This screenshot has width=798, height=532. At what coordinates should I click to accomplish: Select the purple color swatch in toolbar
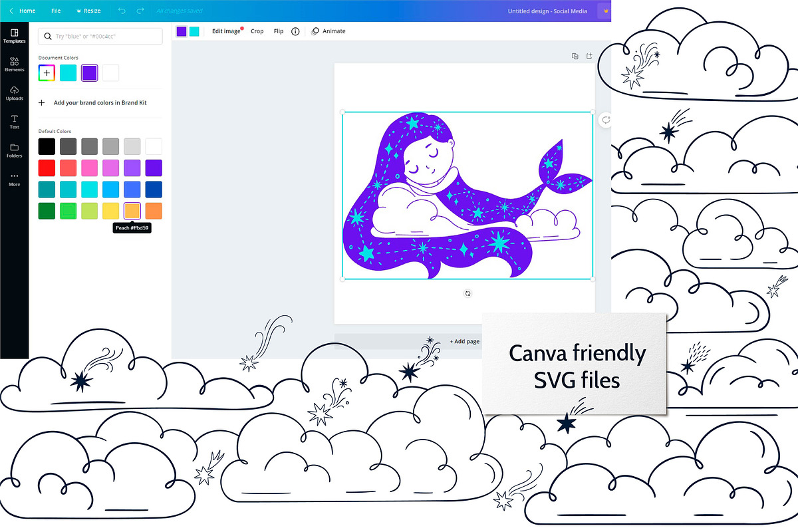pos(182,31)
